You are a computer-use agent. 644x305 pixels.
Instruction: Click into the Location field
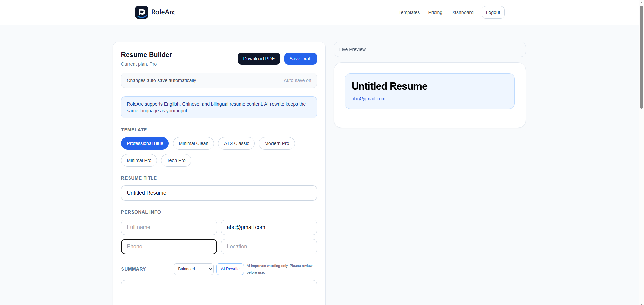(269, 247)
